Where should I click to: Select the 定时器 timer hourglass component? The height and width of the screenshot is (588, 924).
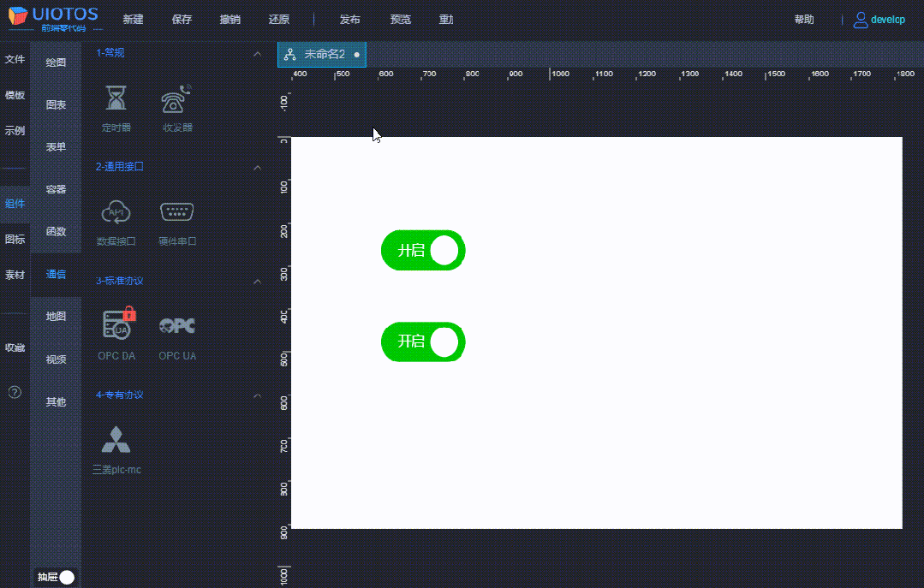[x=116, y=98]
